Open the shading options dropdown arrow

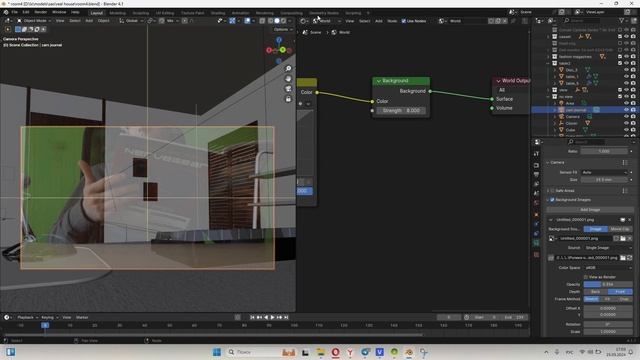pyautogui.click(x=290, y=21)
